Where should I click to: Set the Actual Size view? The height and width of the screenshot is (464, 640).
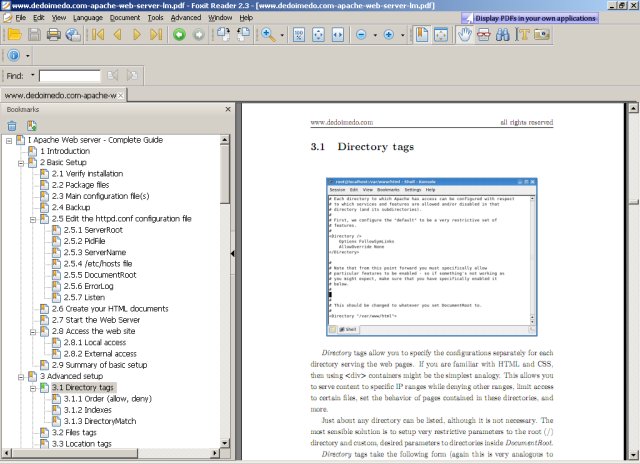coord(299,35)
